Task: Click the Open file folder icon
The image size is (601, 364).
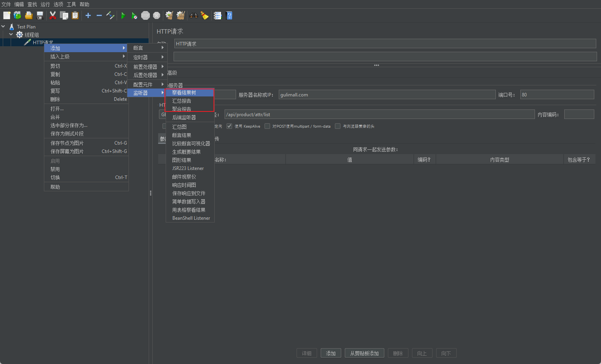Action: 28,15
